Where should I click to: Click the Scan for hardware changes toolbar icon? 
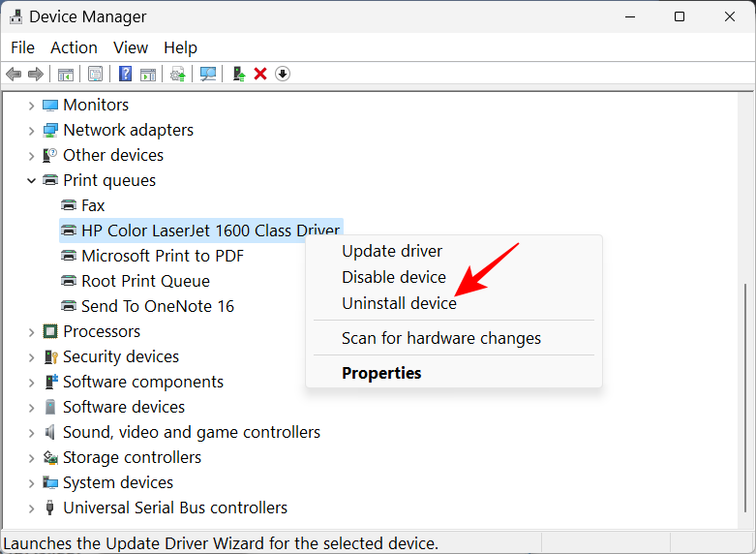click(x=207, y=74)
